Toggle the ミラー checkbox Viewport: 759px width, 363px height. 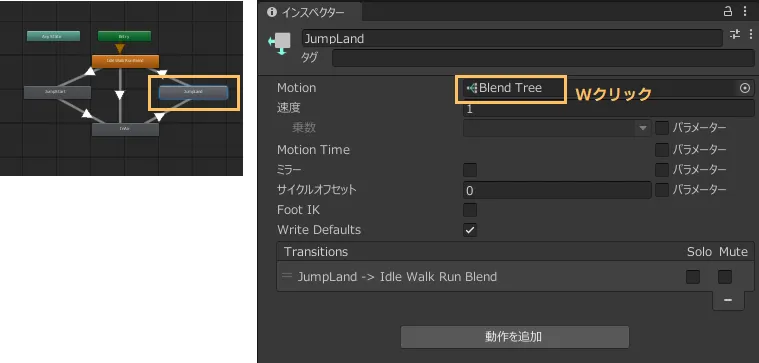pos(470,170)
